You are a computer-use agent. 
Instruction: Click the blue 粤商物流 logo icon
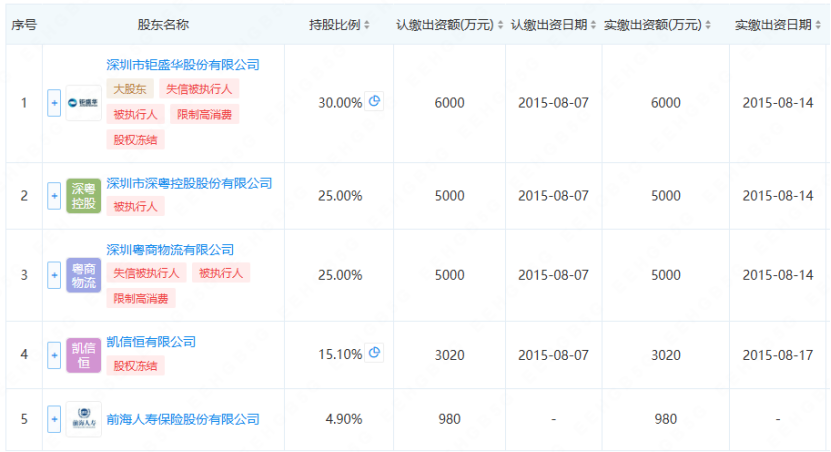[83, 275]
